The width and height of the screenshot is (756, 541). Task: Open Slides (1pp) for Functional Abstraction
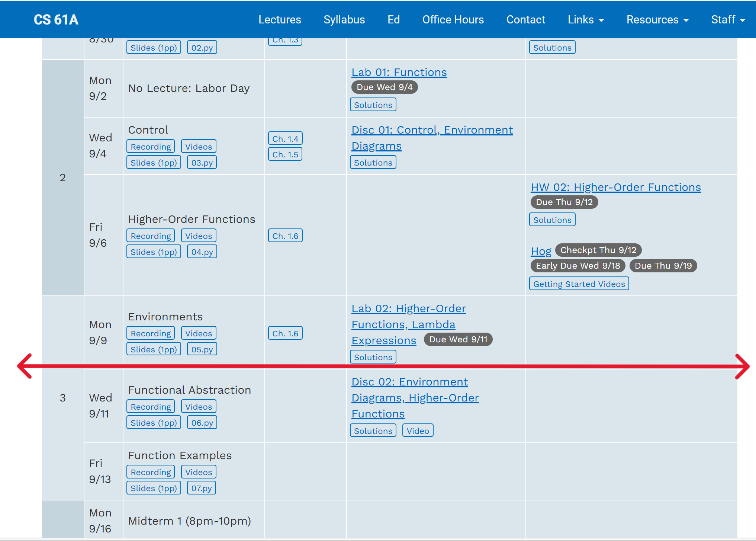pos(154,423)
